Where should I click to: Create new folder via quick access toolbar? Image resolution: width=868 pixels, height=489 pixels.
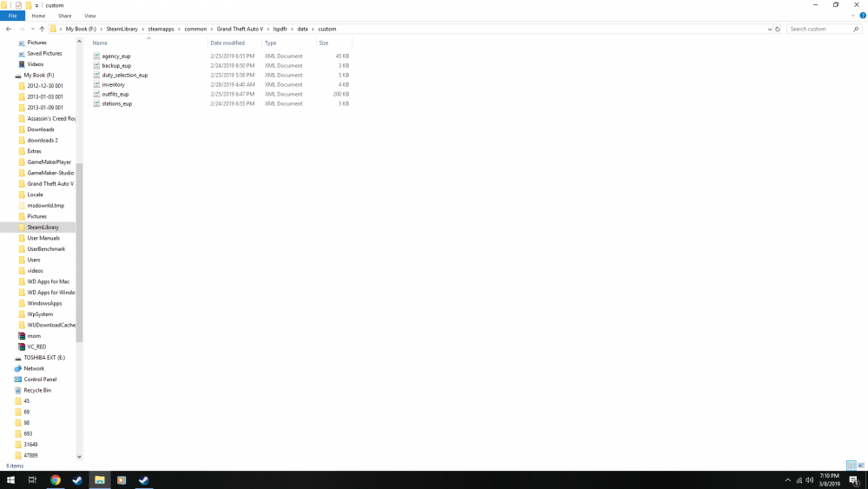(29, 5)
